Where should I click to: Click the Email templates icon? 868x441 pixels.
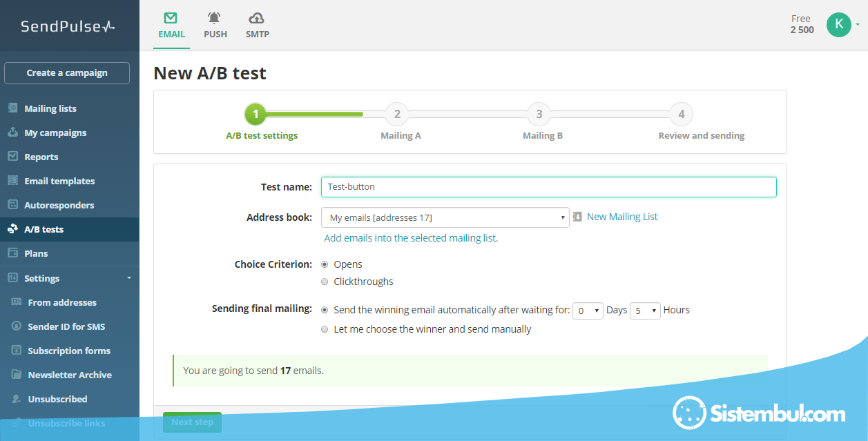point(12,181)
